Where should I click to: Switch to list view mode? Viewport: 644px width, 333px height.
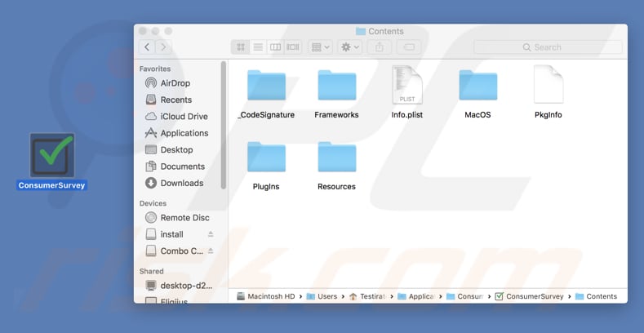click(x=258, y=47)
